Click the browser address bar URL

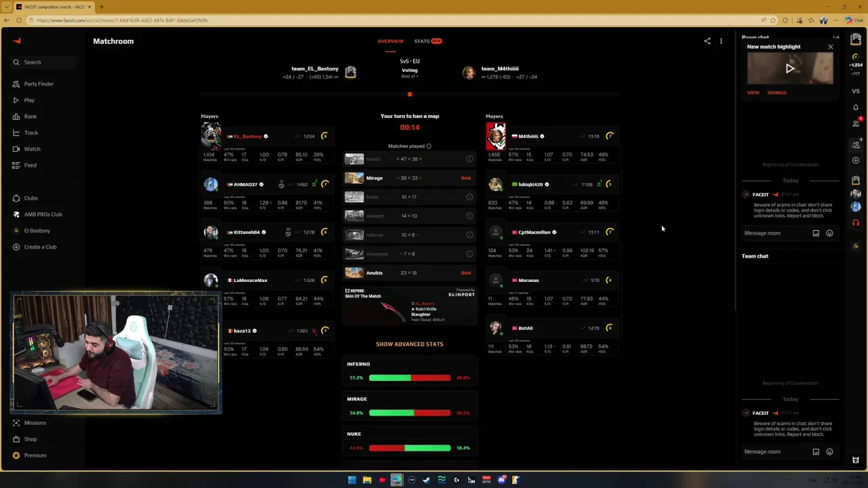point(122,20)
